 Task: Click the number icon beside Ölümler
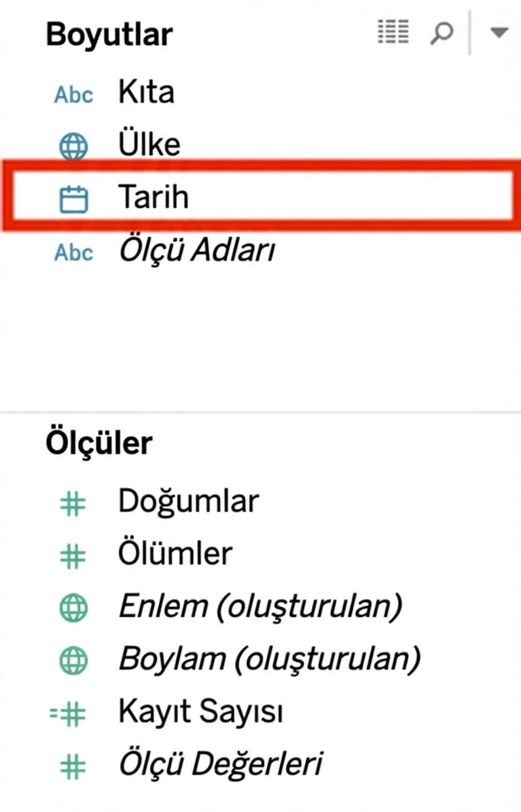click(73, 555)
